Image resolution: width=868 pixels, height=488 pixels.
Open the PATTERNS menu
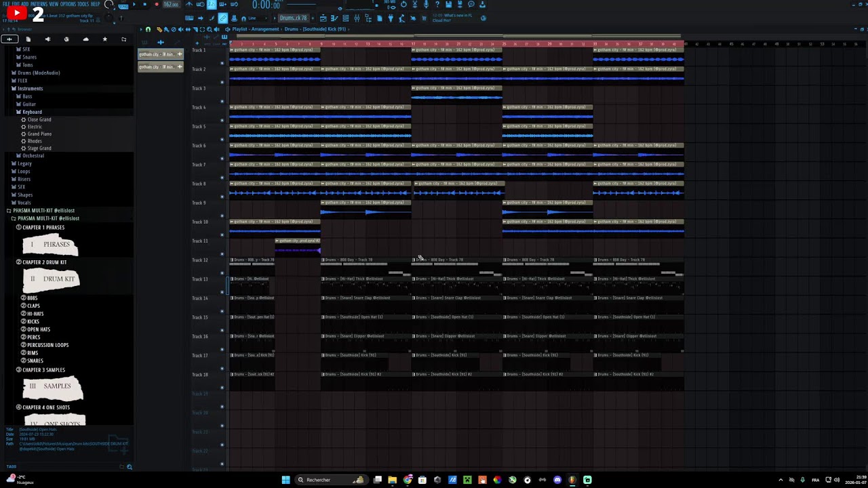point(39,4)
